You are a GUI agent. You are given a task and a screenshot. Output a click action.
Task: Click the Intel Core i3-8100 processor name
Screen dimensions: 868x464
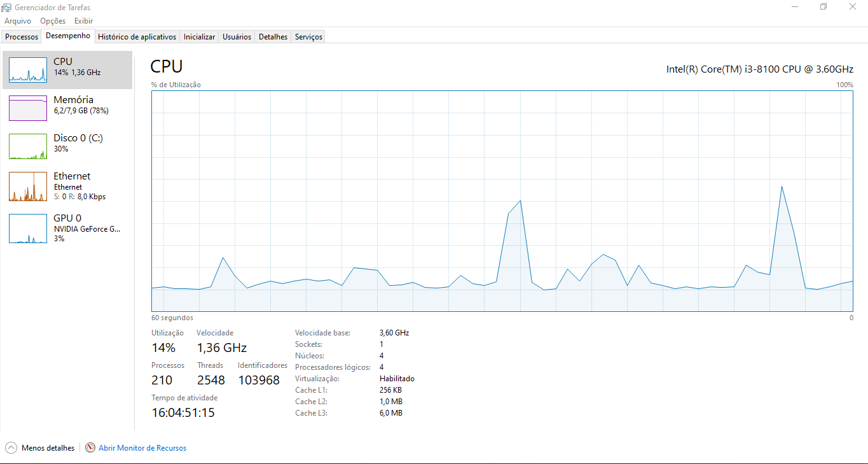tap(760, 69)
